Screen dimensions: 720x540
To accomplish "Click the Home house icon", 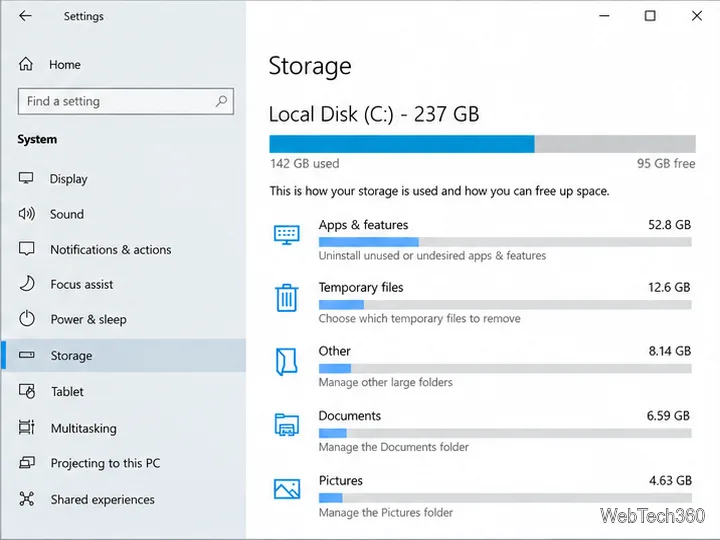I will coord(26,64).
